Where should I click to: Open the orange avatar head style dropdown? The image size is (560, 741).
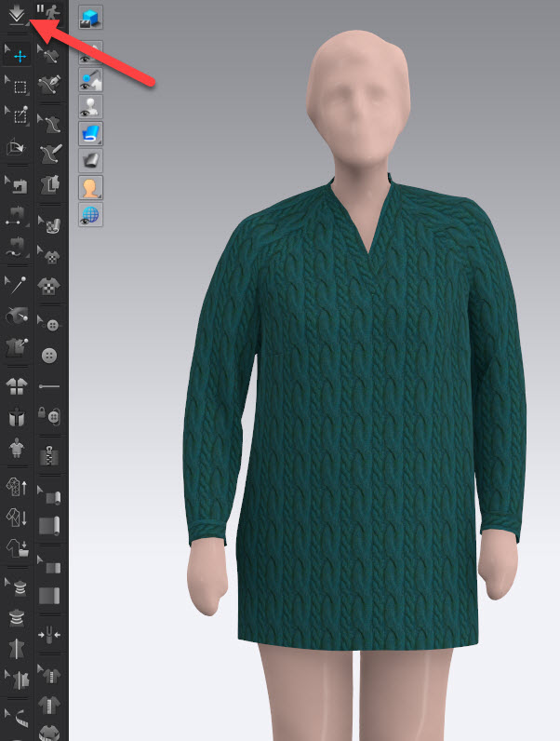pyautogui.click(x=90, y=188)
